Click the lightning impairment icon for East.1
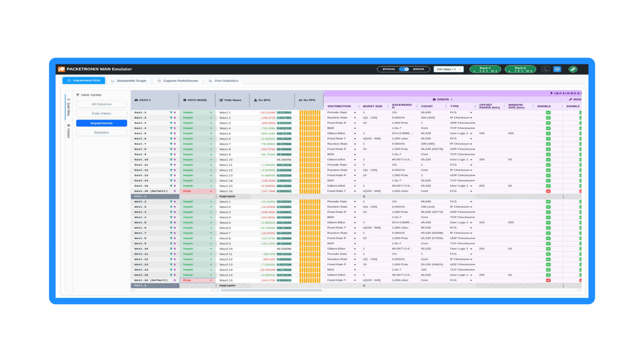Image resolution: width=644 pixels, height=362 pixels. coord(175,113)
